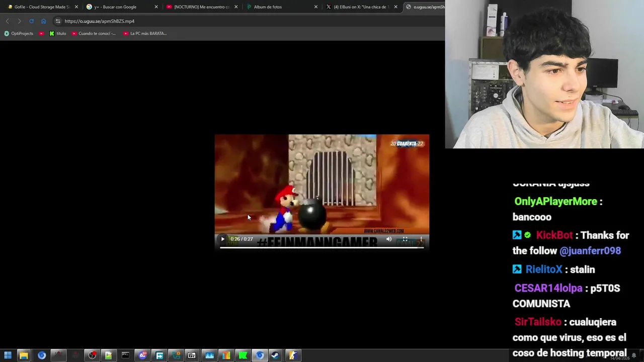The image size is (644, 362).
Task: Mute the video using the speaker icon
Action: point(389,239)
